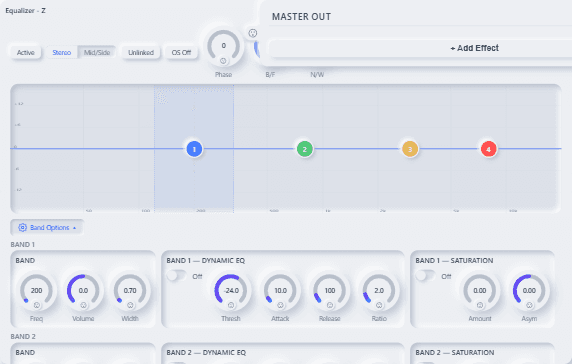Click the Saturation Amount knob

[480, 290]
